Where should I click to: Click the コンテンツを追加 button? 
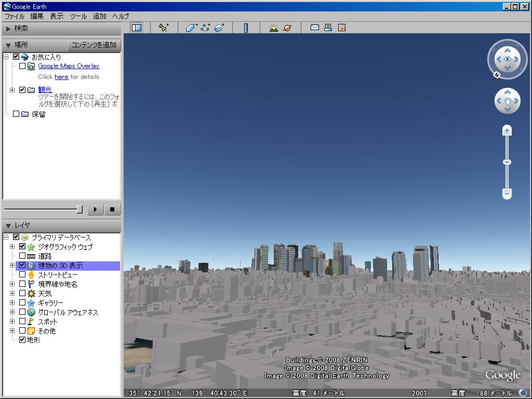(94, 45)
